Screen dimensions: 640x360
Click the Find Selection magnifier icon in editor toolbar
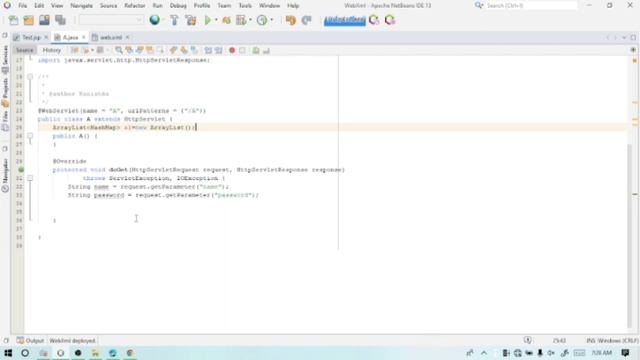[119, 50]
